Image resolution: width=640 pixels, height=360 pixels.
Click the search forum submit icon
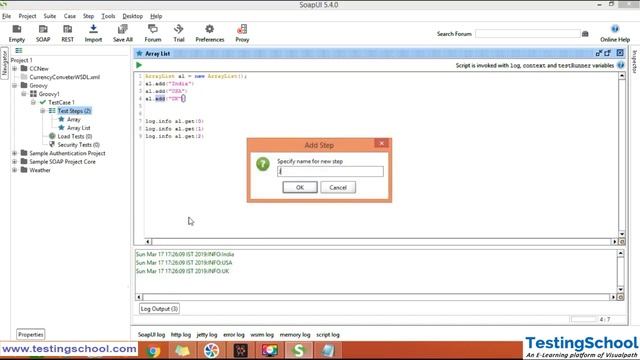[x=585, y=34]
